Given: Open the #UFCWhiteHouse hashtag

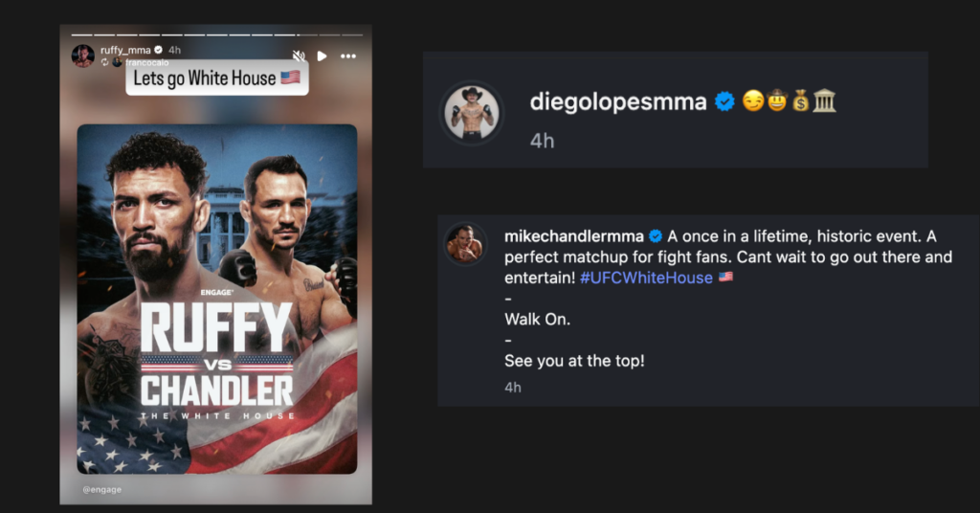Looking at the screenshot, I should pos(646,278).
